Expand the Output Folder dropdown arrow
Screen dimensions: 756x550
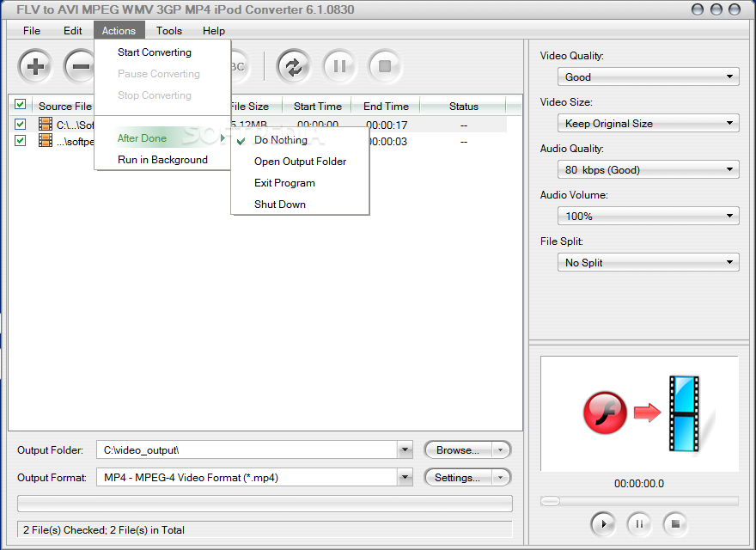405,449
